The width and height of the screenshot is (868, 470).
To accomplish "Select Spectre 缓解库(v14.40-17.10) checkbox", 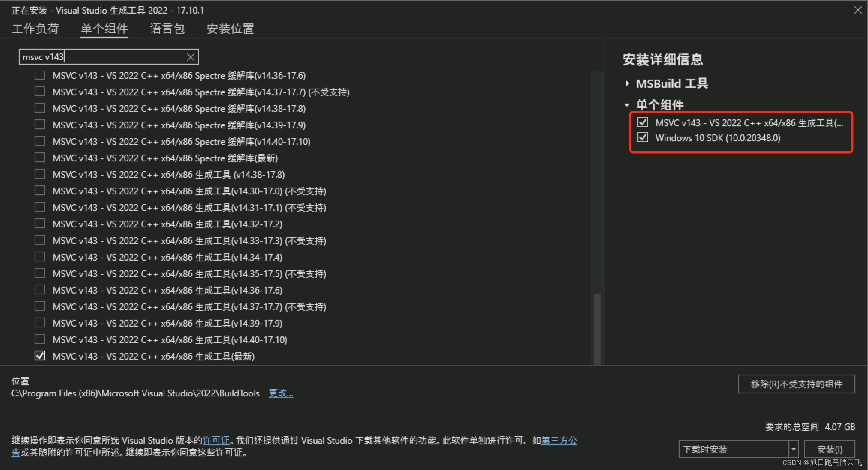I will tap(40, 141).
